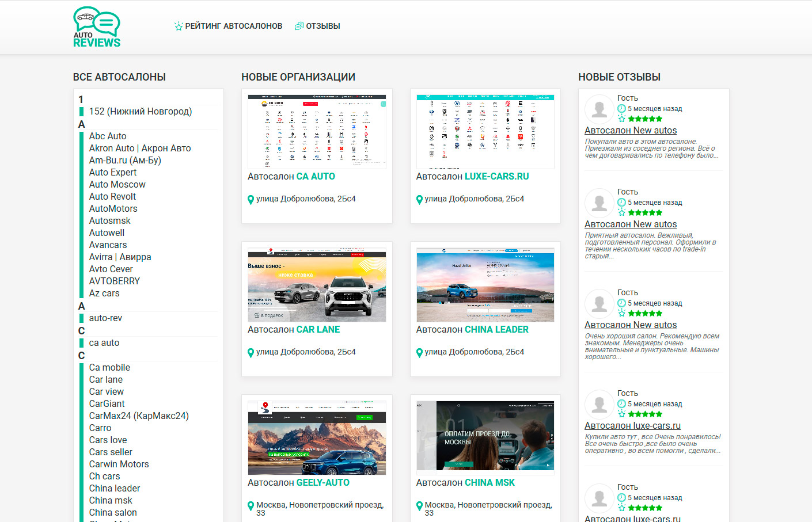Viewport: 812px width, 522px height.
Task: Select Carwin Motors in list
Action: [x=119, y=464]
